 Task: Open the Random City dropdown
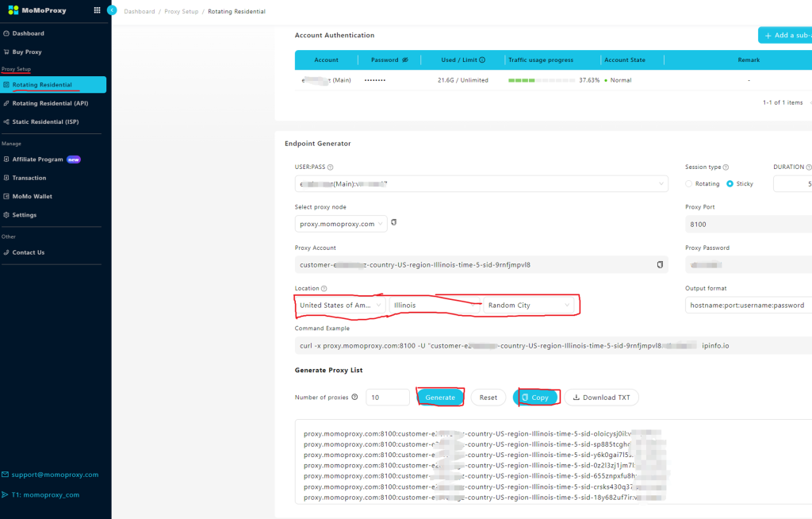[529, 306]
